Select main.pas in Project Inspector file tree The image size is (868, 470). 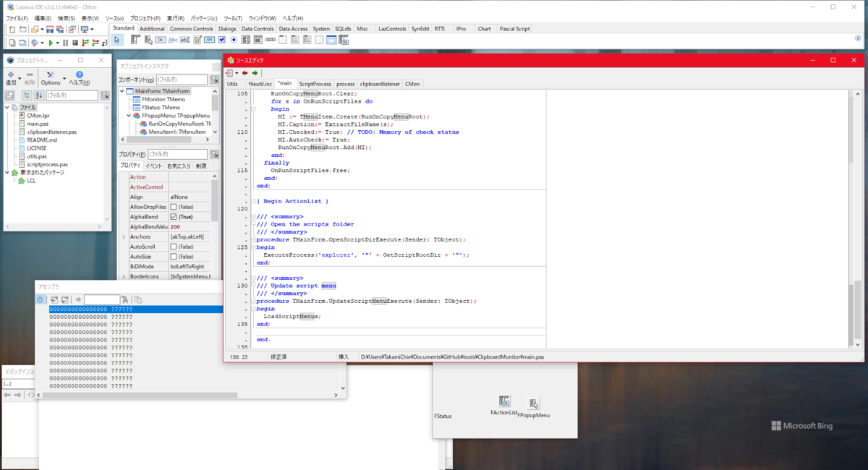(38, 124)
